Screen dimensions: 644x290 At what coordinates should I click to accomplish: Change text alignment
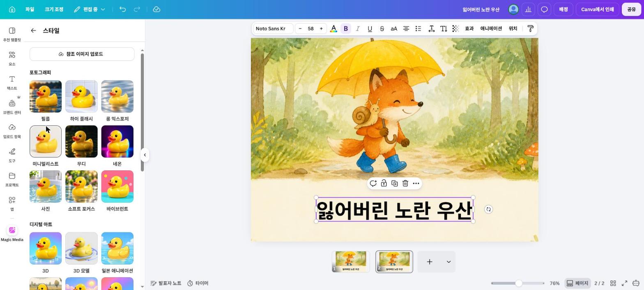(406, 28)
